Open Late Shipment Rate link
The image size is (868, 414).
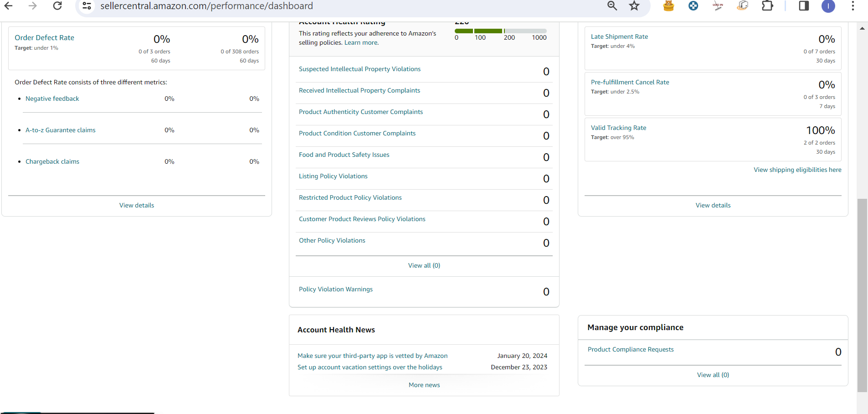point(619,36)
